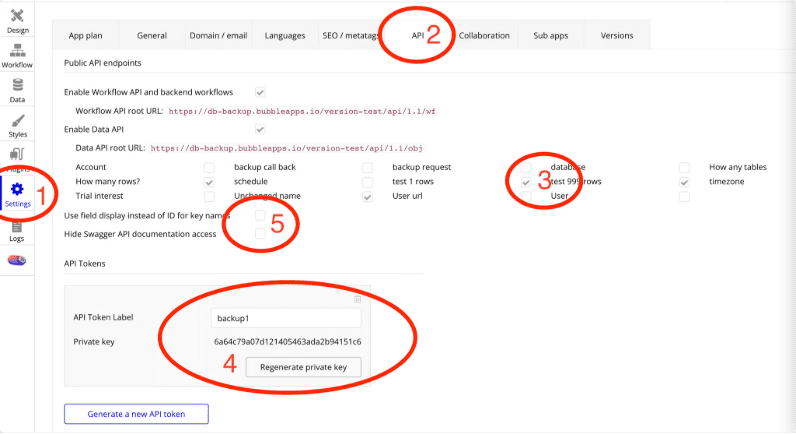Edit the API Token Label field backup1

pyautogui.click(x=286, y=318)
